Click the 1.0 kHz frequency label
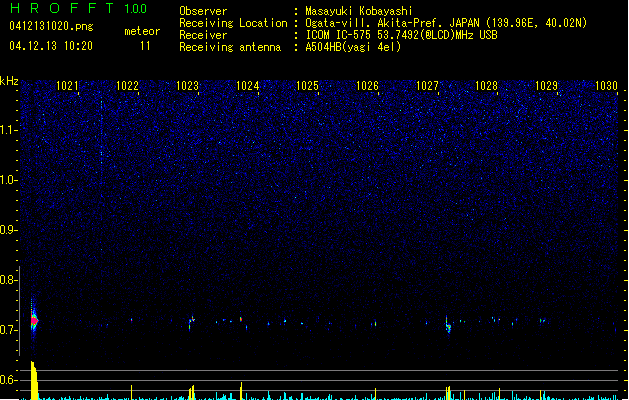 pos(8,180)
